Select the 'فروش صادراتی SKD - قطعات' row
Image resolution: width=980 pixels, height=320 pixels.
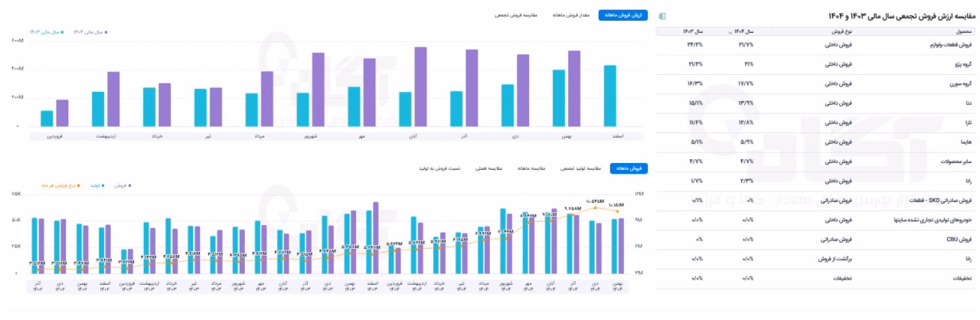point(815,201)
